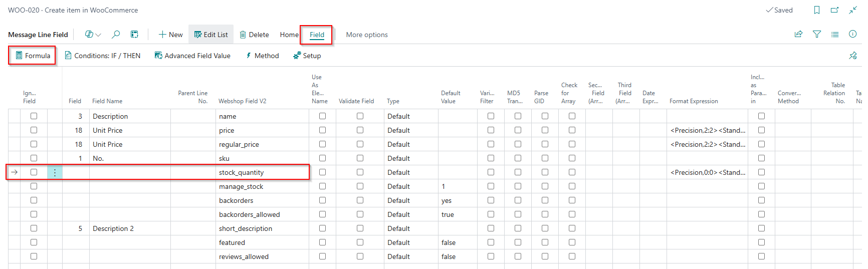Viewport: 868px width, 269px height.
Task: Click the Date Expr... column header
Action: [650, 97]
